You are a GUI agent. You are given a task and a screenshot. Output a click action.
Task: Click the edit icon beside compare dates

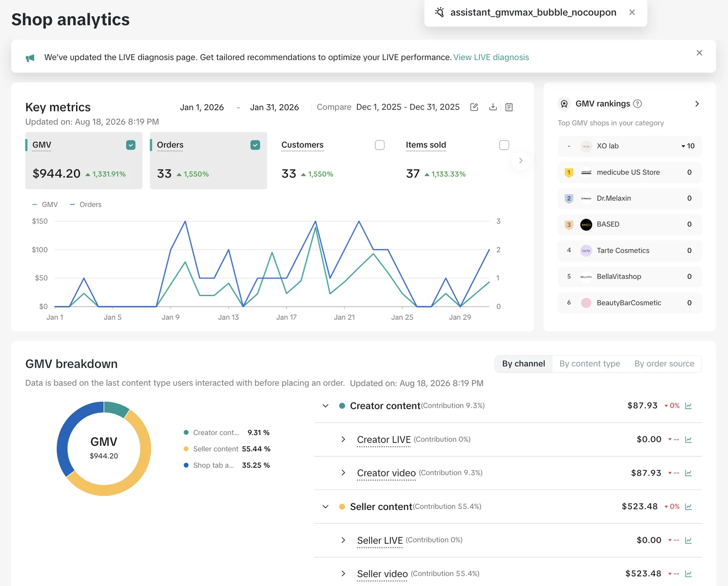click(x=474, y=107)
